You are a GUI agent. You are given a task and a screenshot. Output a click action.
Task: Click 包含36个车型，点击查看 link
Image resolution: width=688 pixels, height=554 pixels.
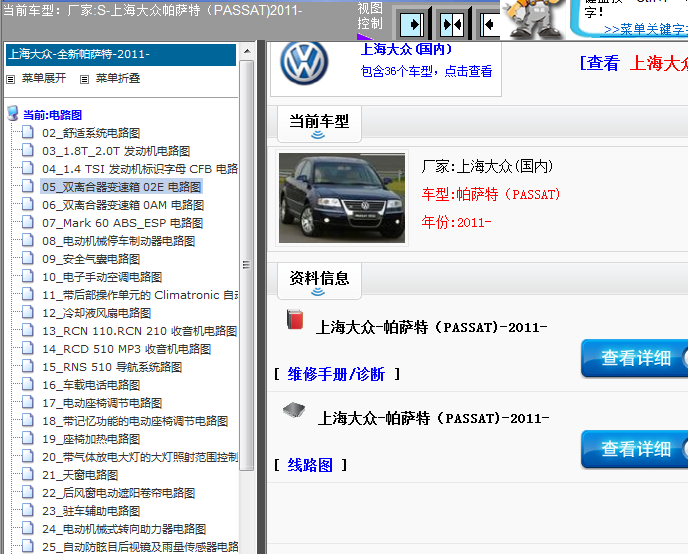pyautogui.click(x=426, y=71)
